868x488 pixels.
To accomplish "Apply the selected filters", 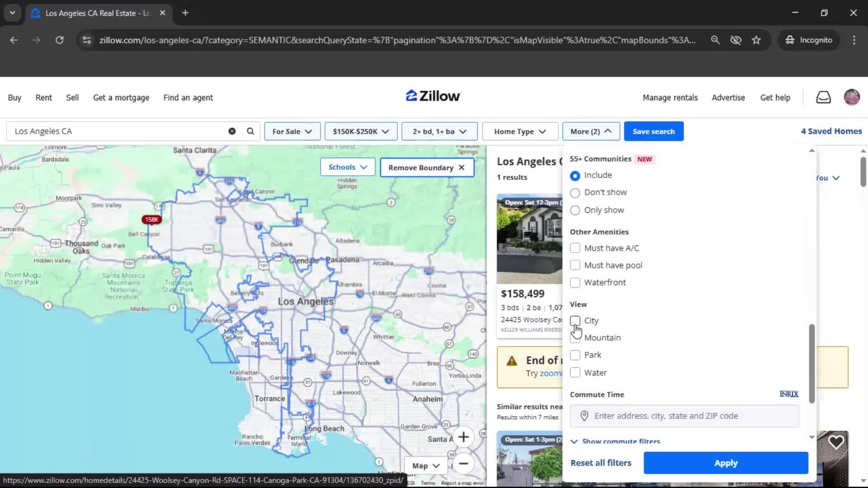I will [725, 463].
